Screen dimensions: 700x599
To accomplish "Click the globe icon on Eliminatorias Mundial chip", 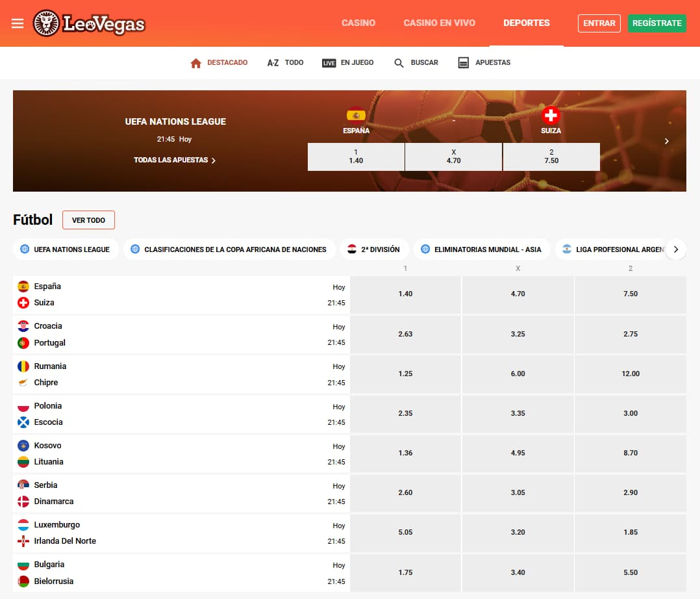I will point(425,249).
